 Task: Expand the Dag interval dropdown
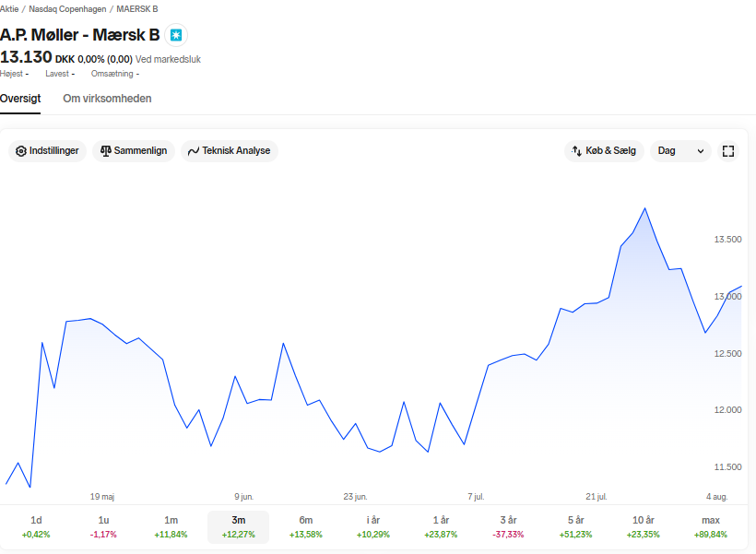pyautogui.click(x=680, y=151)
